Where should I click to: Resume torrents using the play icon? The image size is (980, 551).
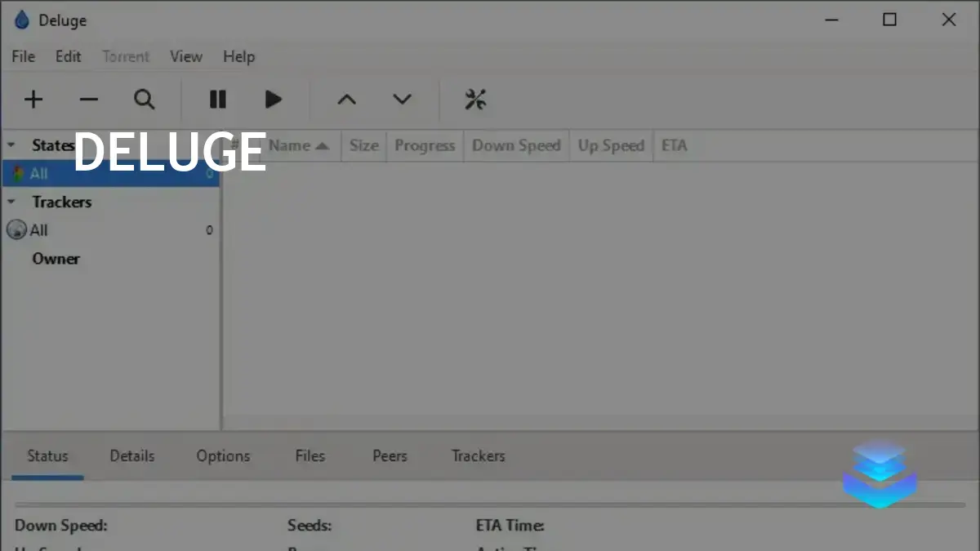click(273, 99)
